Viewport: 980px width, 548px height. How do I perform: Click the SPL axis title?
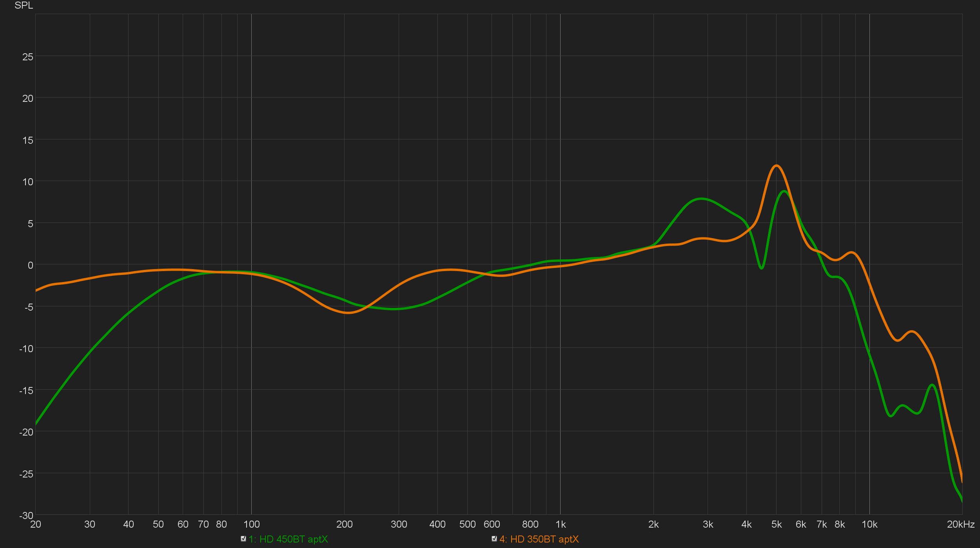click(24, 5)
